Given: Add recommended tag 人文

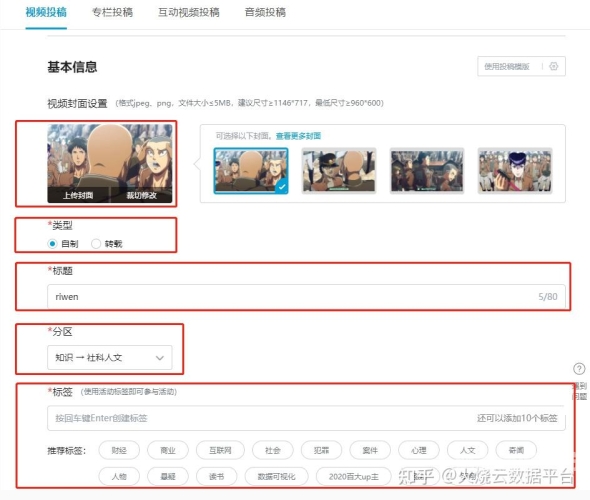Looking at the screenshot, I should 467,450.
